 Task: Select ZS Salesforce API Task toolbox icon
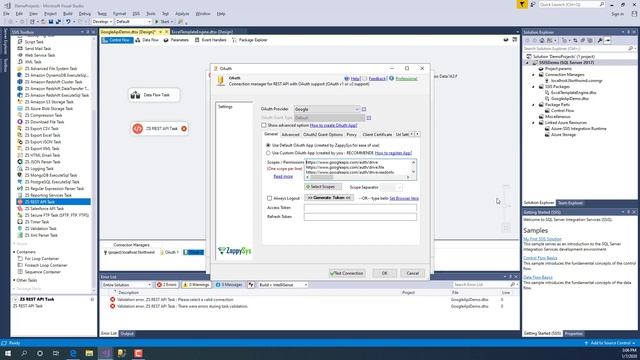(20, 209)
